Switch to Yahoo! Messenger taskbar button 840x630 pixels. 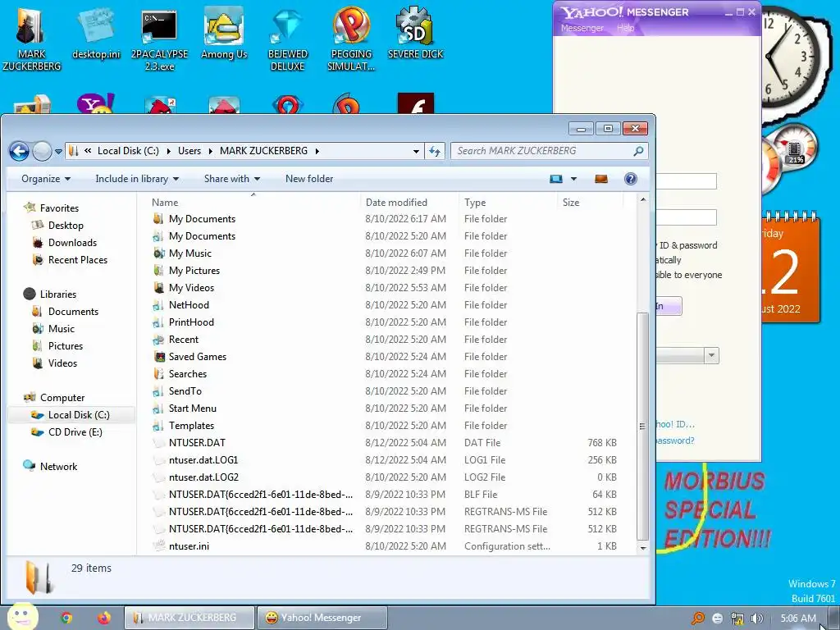click(322, 618)
